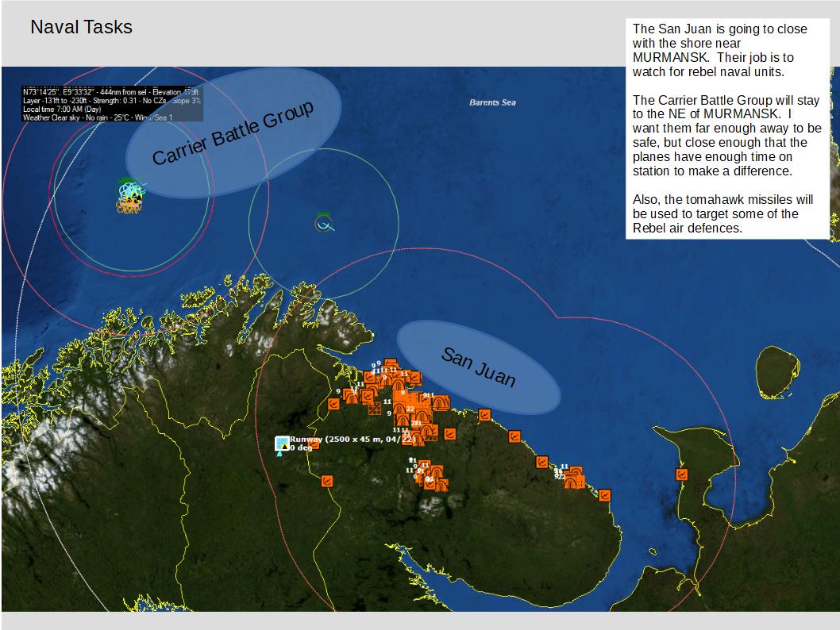Click the Carrier Battle Group ellipse label

[x=233, y=133]
